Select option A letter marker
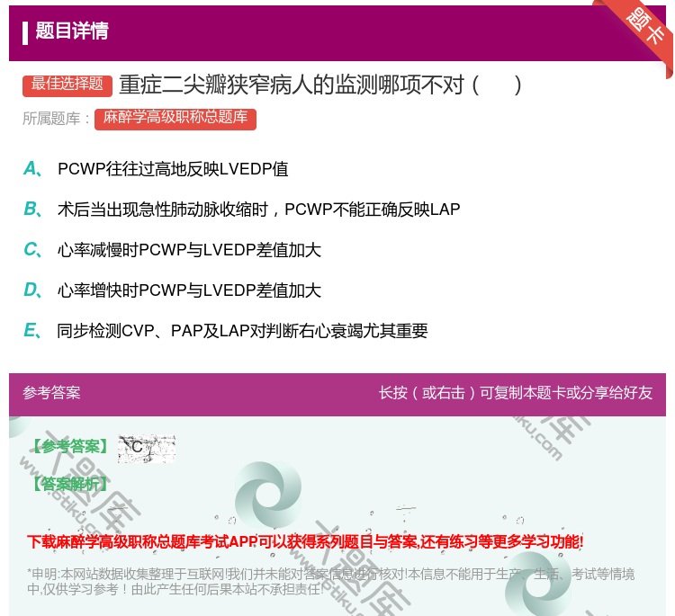 tap(32, 169)
